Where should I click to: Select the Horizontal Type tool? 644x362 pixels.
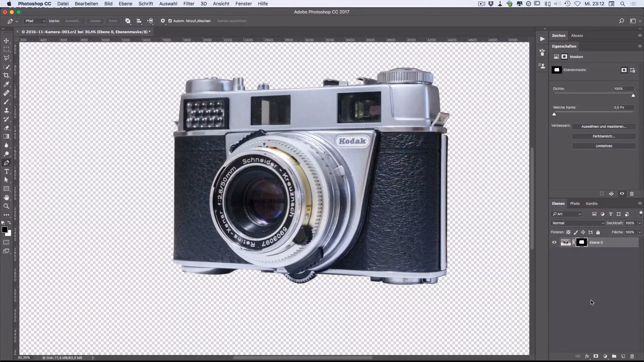point(6,171)
